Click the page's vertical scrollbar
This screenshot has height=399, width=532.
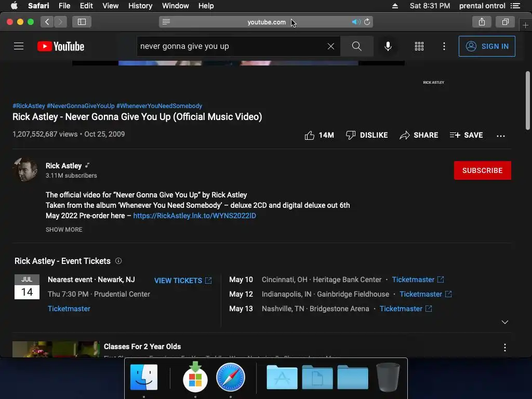pos(528,100)
